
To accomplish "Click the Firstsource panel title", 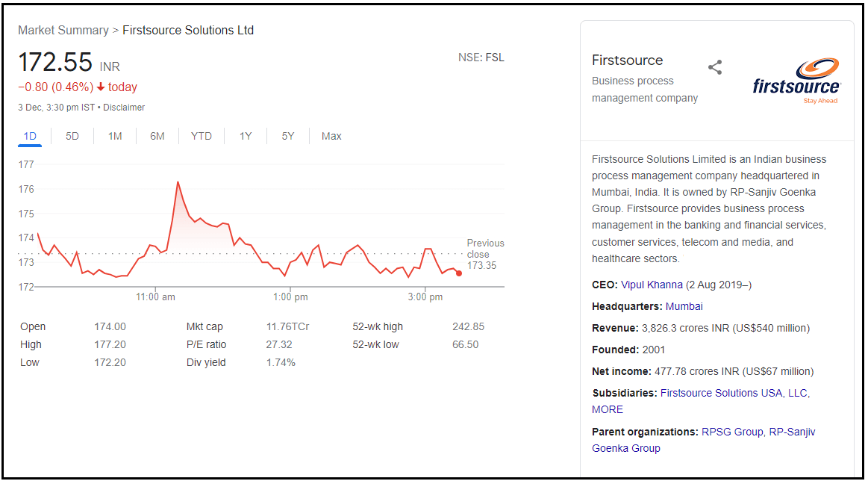I will pyautogui.click(x=627, y=60).
